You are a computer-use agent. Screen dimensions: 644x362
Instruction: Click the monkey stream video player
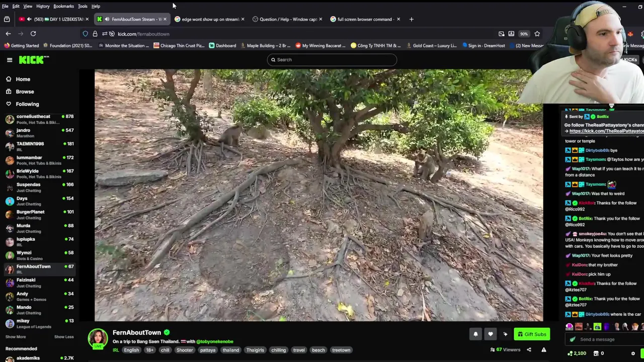[x=318, y=195]
